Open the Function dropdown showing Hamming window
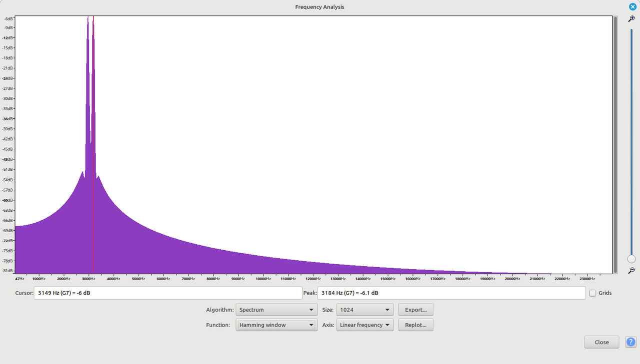Screen dimensions: 640x364 [x=276, y=325]
